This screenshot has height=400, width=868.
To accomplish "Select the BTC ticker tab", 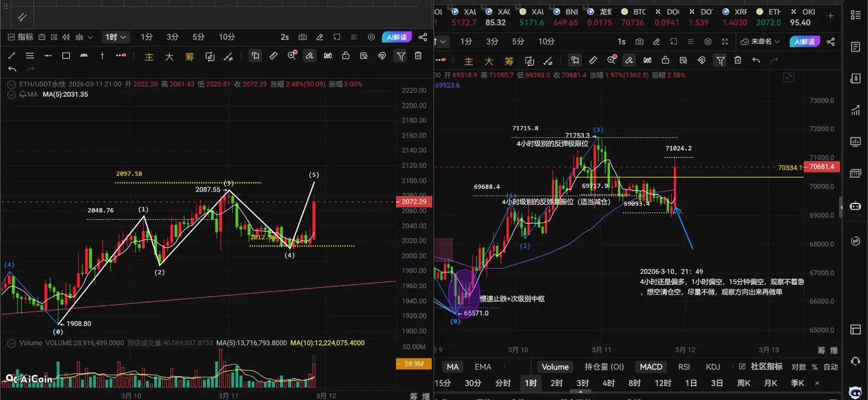I will pos(633,17).
